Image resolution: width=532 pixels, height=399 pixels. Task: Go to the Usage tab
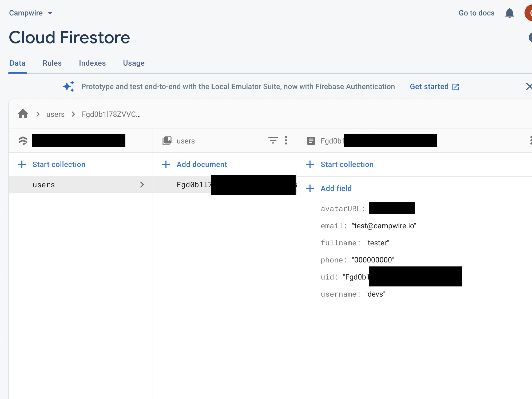coord(134,63)
